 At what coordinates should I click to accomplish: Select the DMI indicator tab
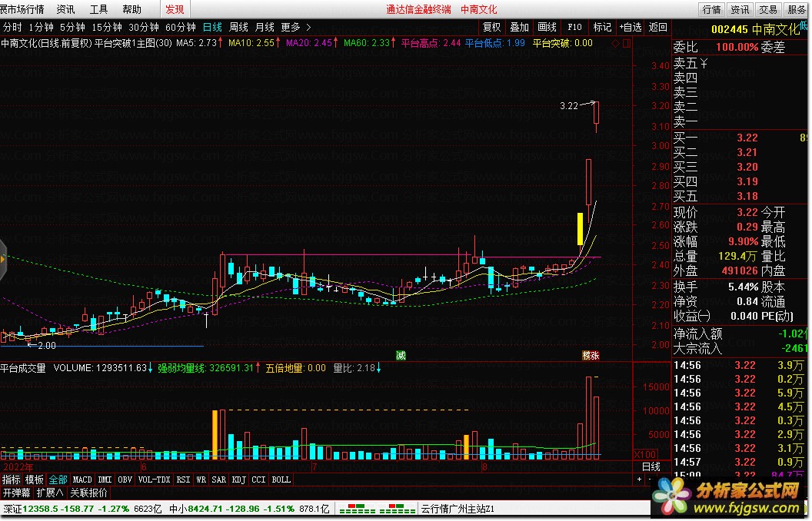click(105, 480)
